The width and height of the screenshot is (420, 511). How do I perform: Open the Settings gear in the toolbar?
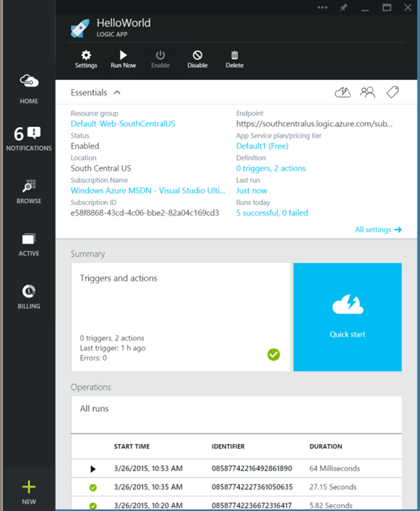point(86,59)
